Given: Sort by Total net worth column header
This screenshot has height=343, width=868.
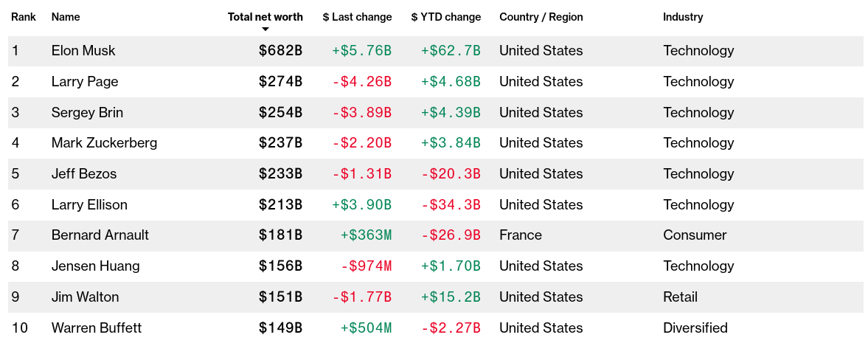Looking at the screenshot, I should (x=265, y=17).
